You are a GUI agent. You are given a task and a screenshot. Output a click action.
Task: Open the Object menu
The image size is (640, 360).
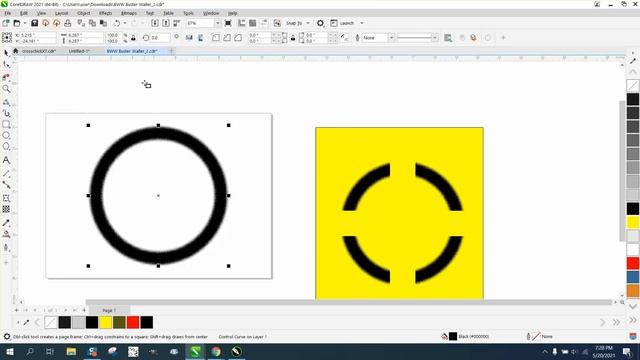(x=84, y=13)
